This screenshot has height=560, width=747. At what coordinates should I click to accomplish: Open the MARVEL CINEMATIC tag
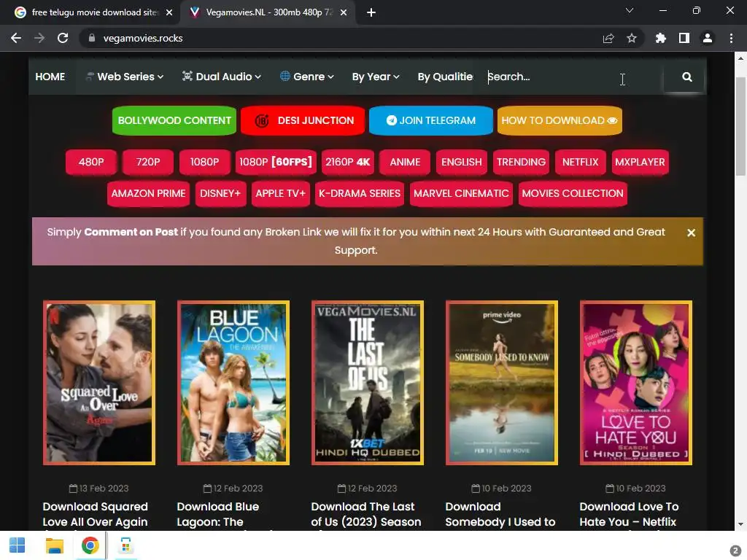click(x=461, y=193)
